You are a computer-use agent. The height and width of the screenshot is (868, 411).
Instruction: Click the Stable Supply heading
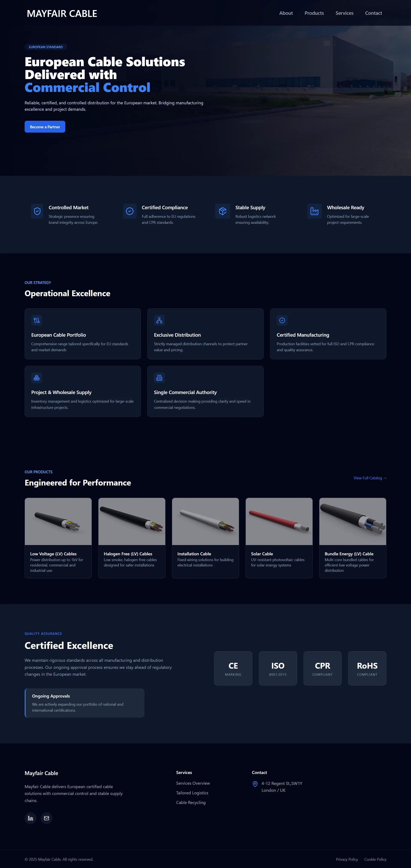[x=250, y=208]
